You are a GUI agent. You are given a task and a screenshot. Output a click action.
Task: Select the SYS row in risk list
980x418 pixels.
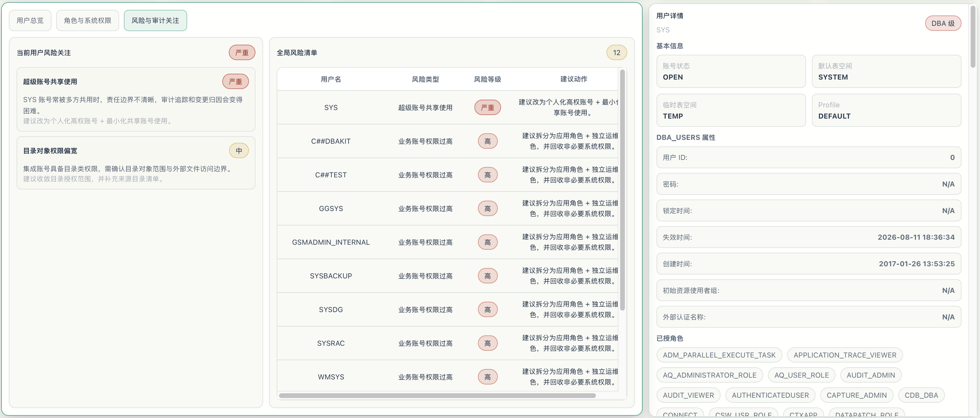tap(448, 108)
